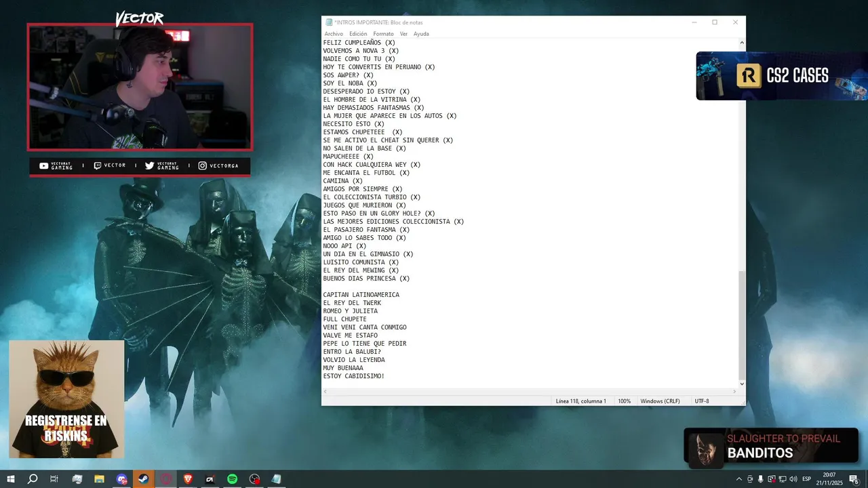Viewport: 868px width, 488px height.
Task: Click Notepad vertical scrollbar down arrow
Action: coord(742,384)
